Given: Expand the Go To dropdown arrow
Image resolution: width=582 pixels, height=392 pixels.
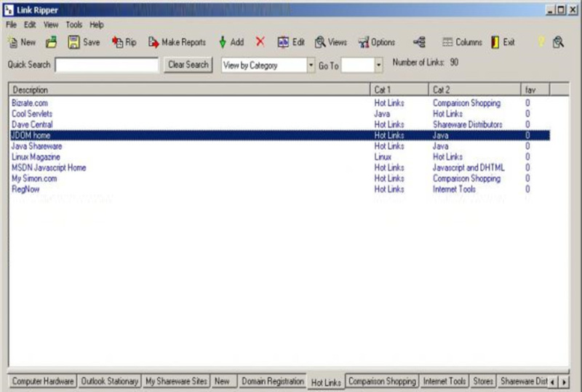Looking at the screenshot, I should click(378, 65).
